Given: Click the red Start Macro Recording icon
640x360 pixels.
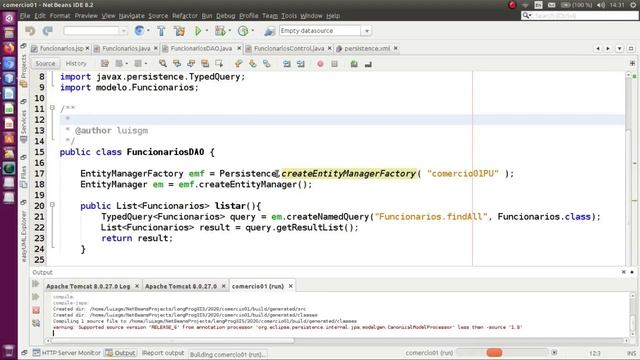Looking at the screenshot, I should click(320, 64).
